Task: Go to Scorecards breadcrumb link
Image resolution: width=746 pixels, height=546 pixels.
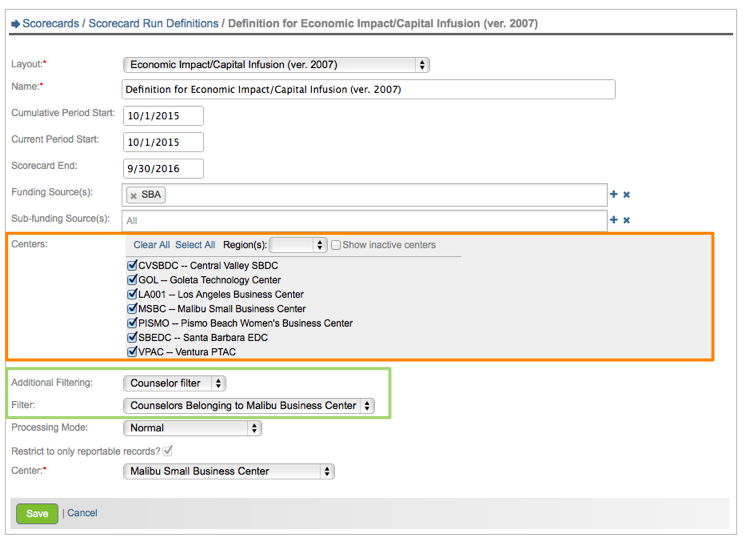Action: [51, 23]
